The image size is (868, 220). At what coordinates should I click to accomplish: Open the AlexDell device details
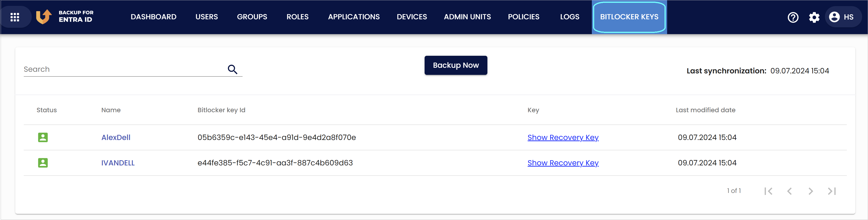coord(116,137)
